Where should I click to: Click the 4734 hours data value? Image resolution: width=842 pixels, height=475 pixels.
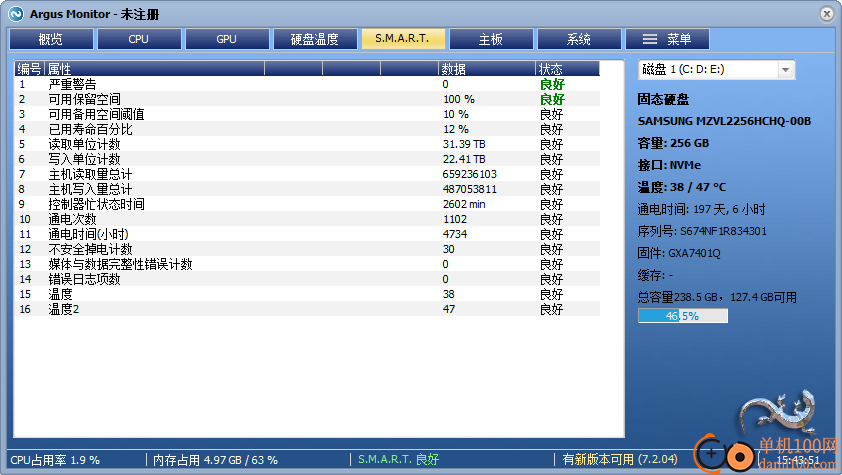click(x=455, y=235)
